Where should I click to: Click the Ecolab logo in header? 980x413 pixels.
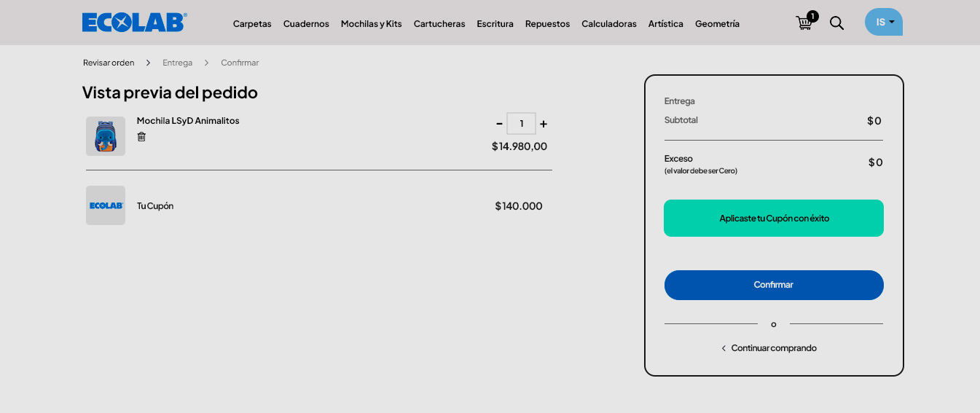(134, 23)
